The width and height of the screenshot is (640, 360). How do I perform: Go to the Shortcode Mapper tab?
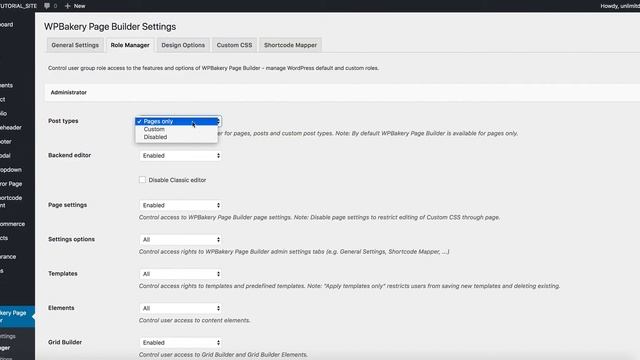[x=290, y=45]
